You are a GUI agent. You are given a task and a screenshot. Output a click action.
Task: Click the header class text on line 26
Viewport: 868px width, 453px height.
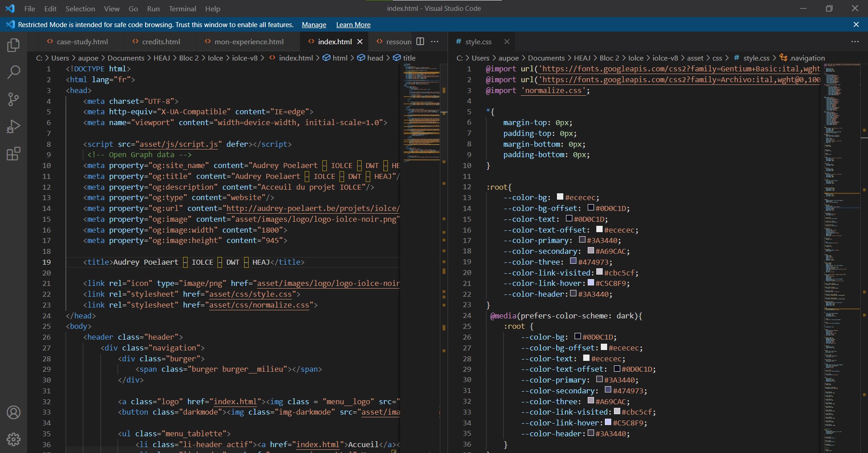pos(133,337)
